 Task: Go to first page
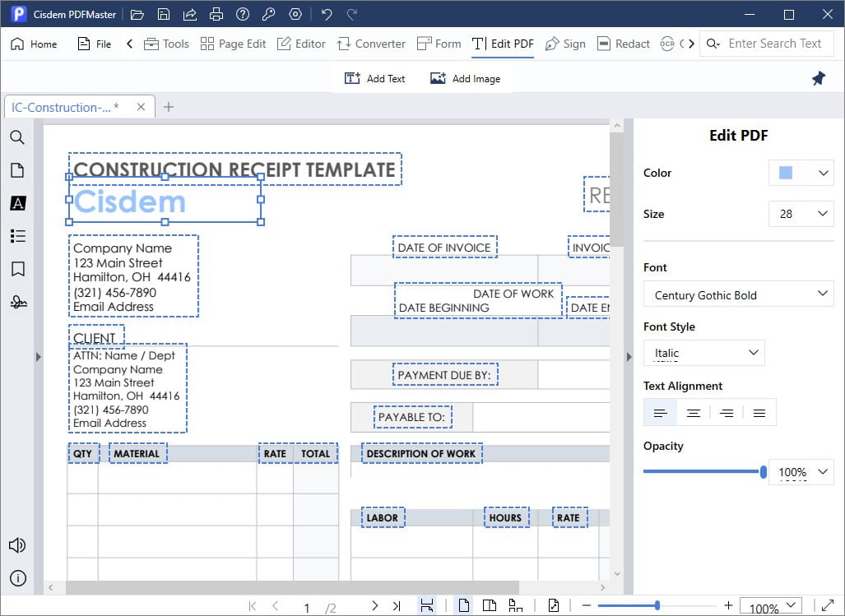[x=253, y=606]
